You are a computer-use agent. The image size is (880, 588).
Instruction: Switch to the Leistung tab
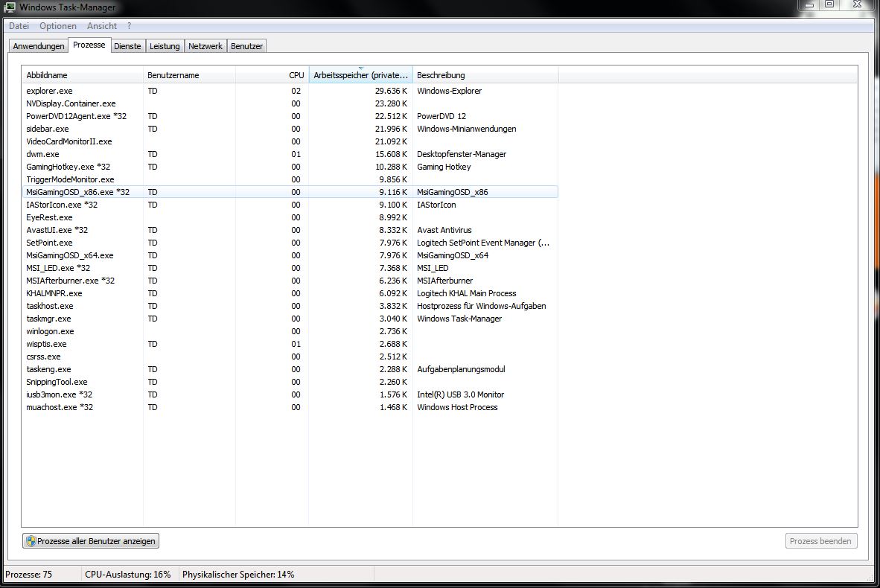click(x=165, y=46)
